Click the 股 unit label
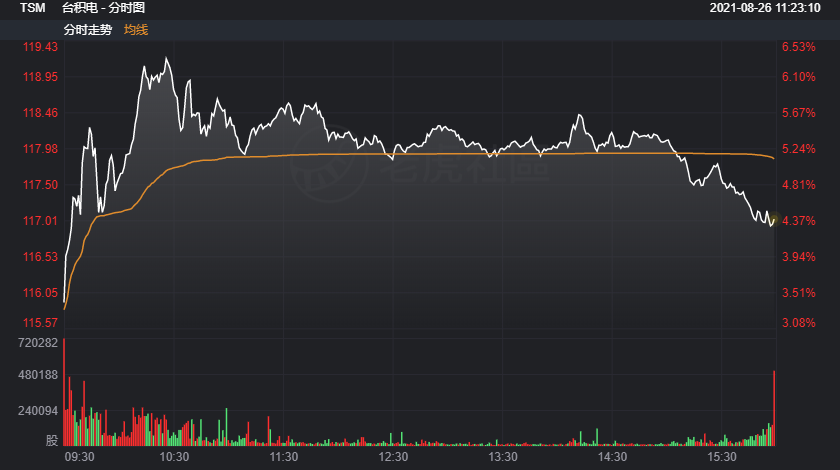 pyautogui.click(x=52, y=439)
